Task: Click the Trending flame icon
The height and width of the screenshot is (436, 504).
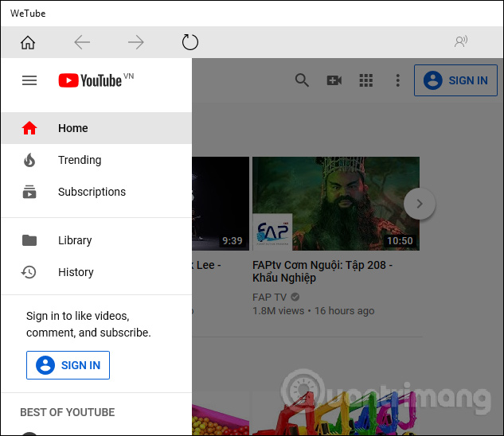Action: pyautogui.click(x=29, y=160)
